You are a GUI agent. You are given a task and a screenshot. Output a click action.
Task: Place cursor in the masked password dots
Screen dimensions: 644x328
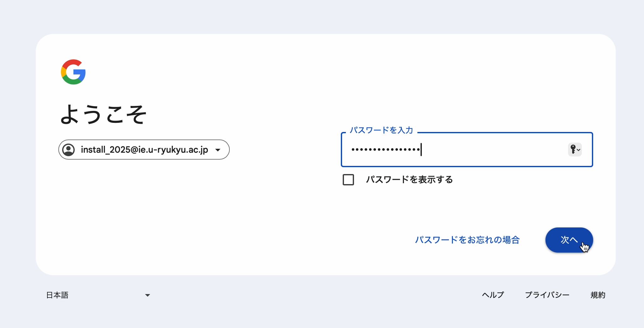point(386,150)
